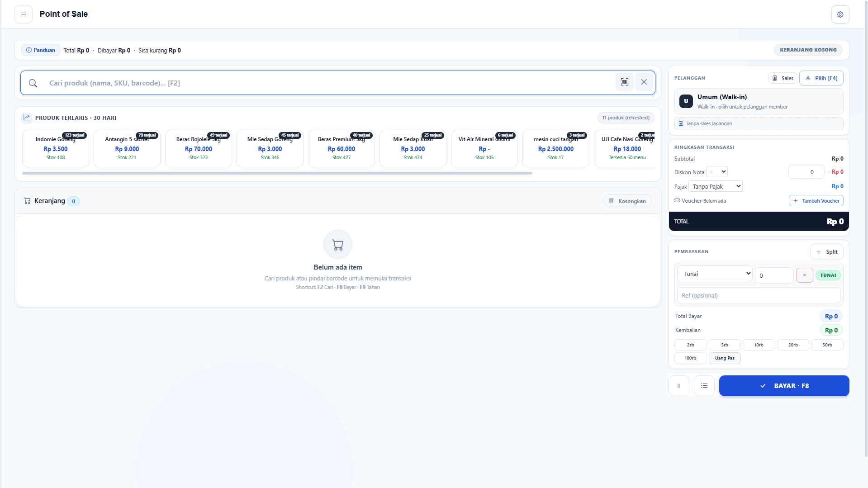
Task: Click the TUNAI badge in payment row
Action: pyautogui.click(x=828, y=275)
